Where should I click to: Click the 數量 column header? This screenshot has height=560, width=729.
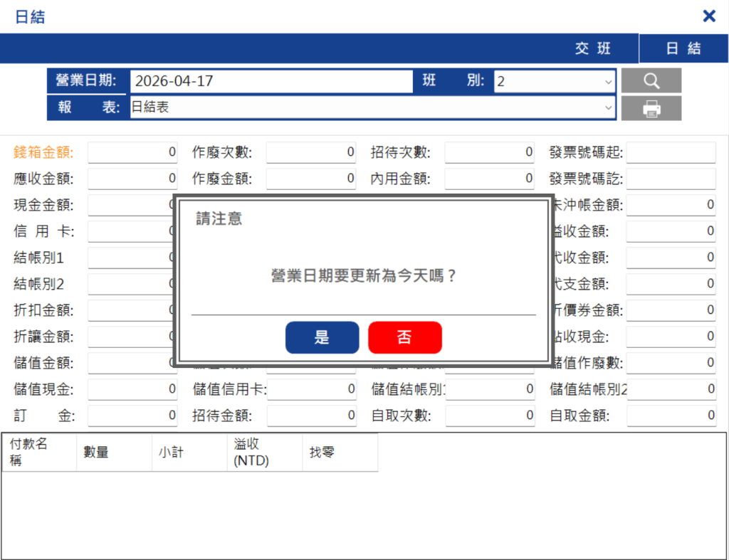pos(115,452)
